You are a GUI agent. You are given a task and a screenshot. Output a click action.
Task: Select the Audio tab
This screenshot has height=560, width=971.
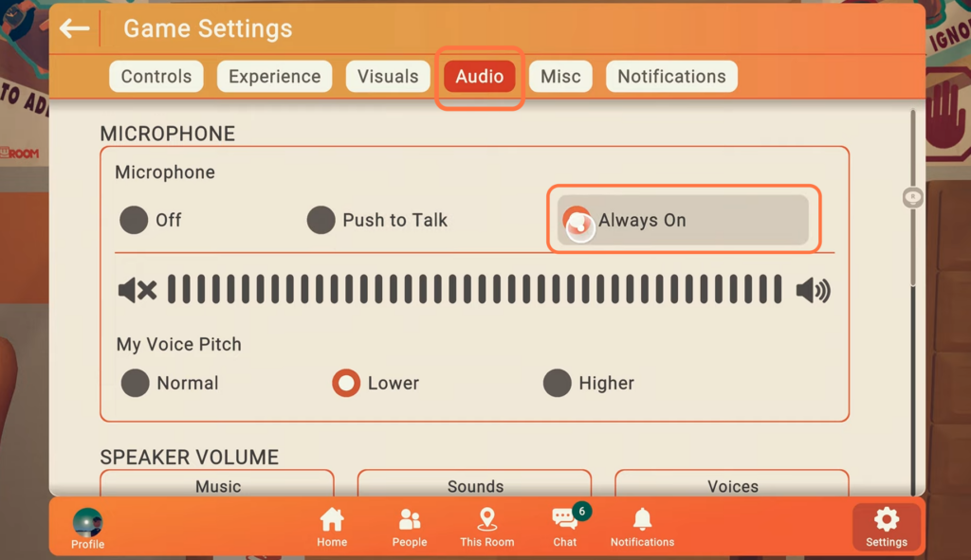(x=479, y=76)
